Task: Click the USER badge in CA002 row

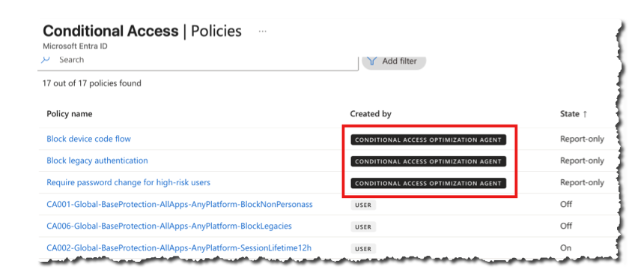Action: point(363,248)
